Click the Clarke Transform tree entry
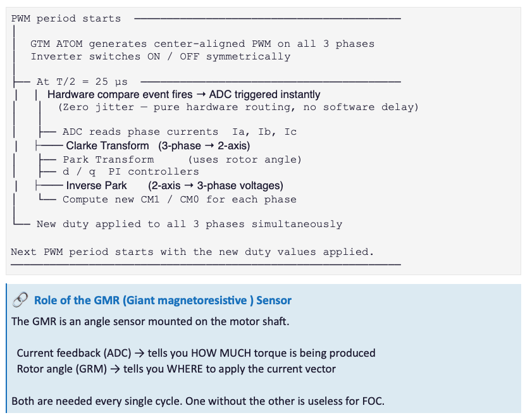This screenshot has height=420, width=525. [158, 145]
